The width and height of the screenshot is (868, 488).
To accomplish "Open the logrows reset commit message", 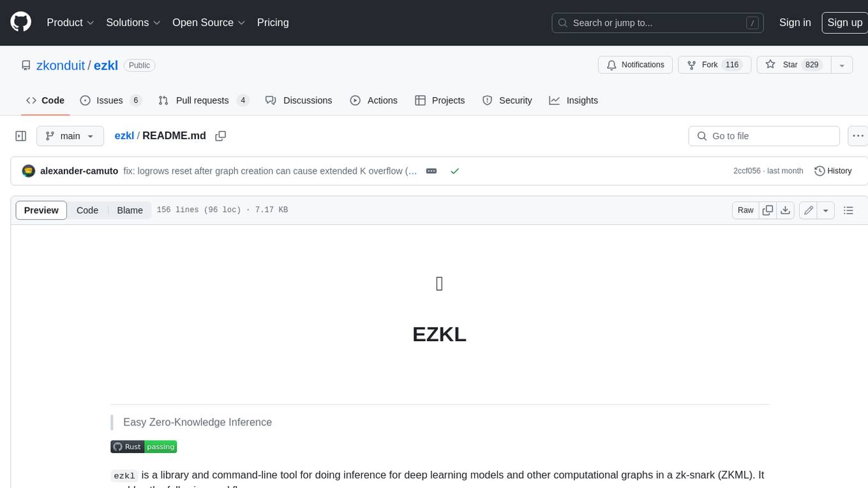I will pyautogui.click(x=270, y=171).
